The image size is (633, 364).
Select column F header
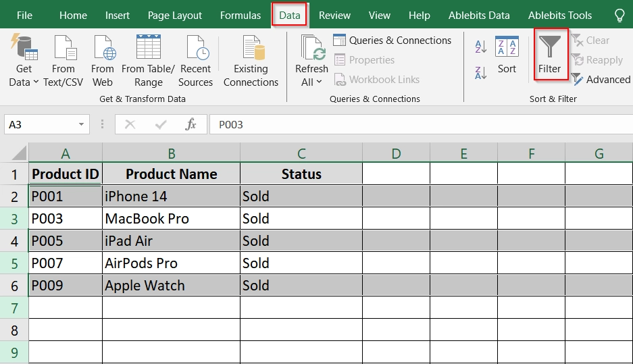coord(531,153)
